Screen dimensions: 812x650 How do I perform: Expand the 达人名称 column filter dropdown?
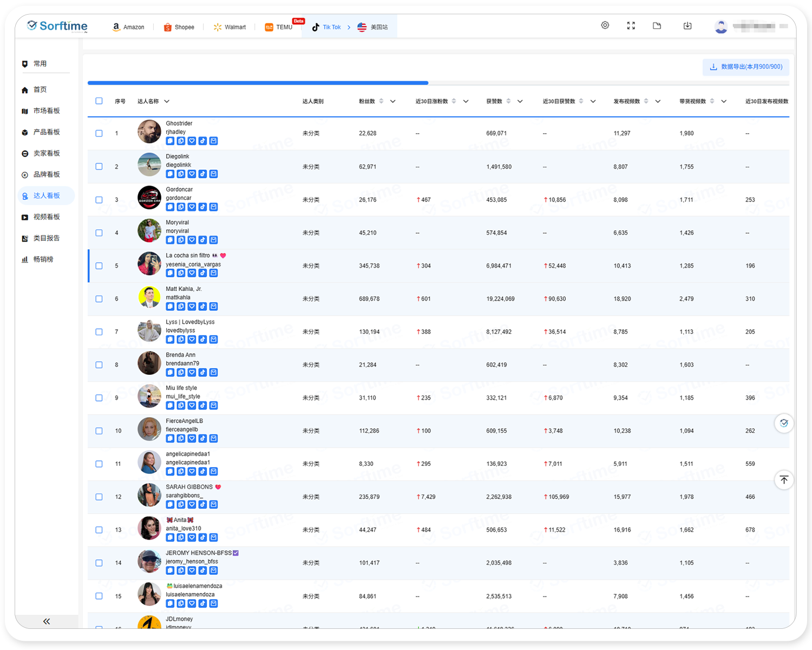point(167,101)
